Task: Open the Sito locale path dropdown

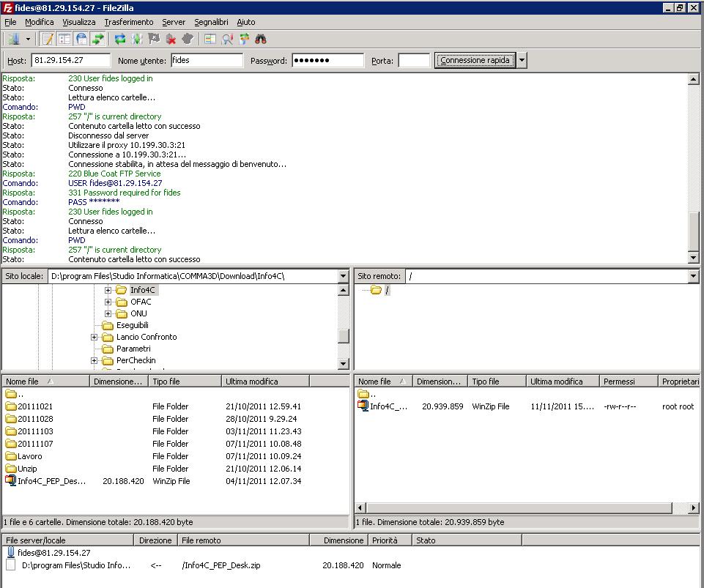Action: coord(343,276)
